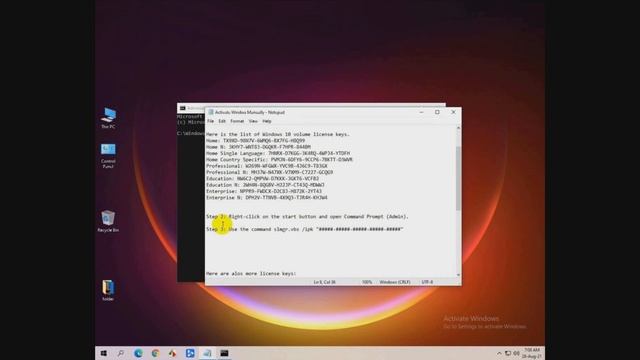The width and height of the screenshot is (640, 360).
Task: Select the Recycle Bin desktop icon
Action: 108,221
